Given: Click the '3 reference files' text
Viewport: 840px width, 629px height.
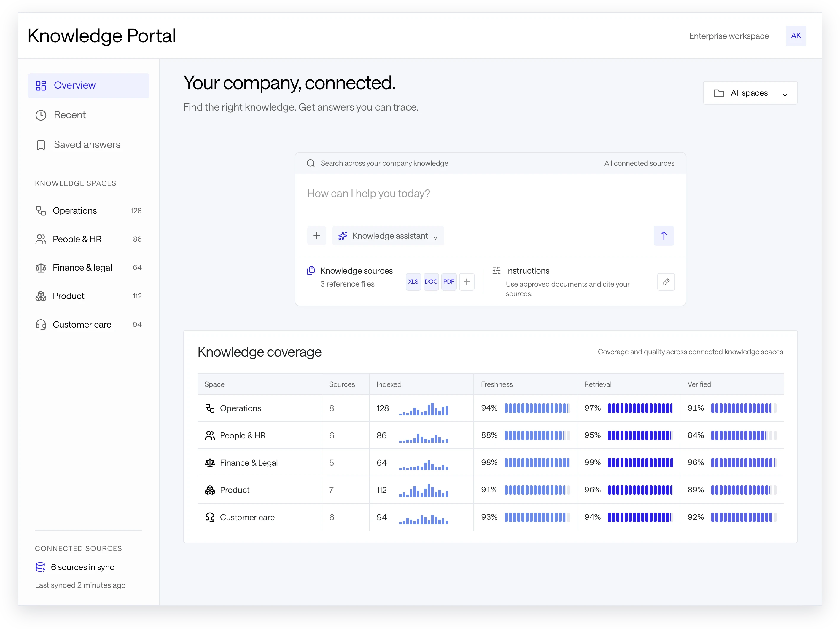Looking at the screenshot, I should tap(347, 284).
